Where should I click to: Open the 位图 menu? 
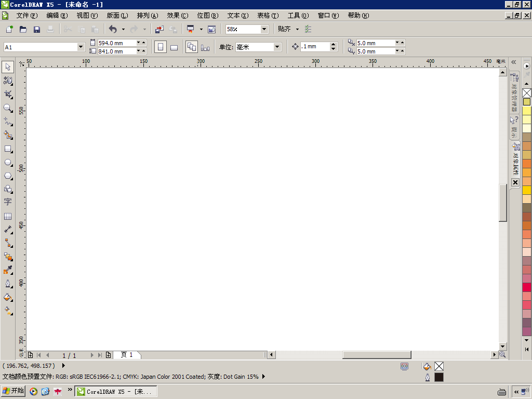[x=208, y=16]
